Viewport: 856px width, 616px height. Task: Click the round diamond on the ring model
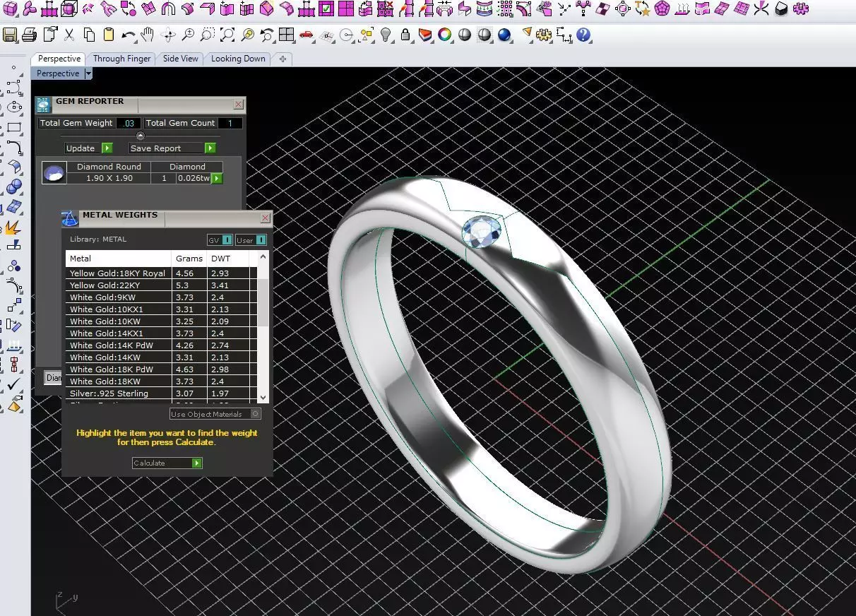coord(482,232)
